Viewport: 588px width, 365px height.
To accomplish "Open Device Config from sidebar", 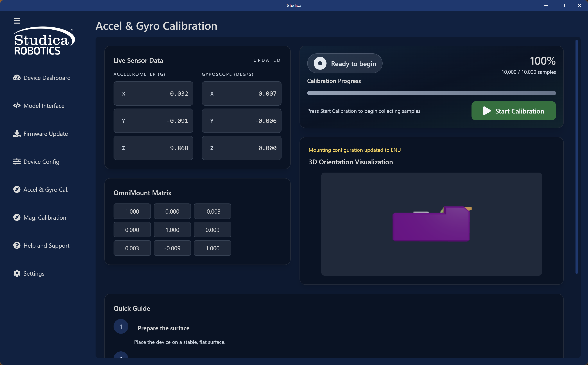I will click(x=41, y=162).
